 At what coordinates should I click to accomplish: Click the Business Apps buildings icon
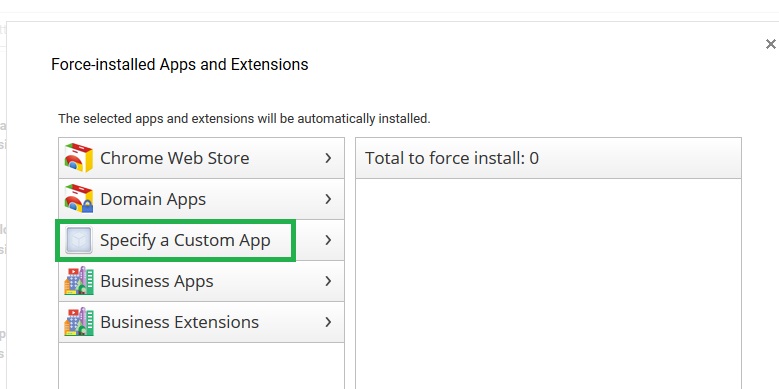(x=78, y=281)
